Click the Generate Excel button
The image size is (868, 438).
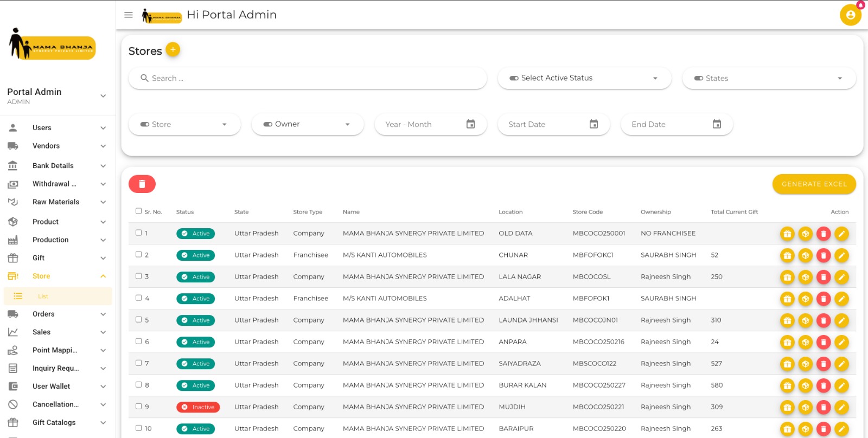coord(814,184)
